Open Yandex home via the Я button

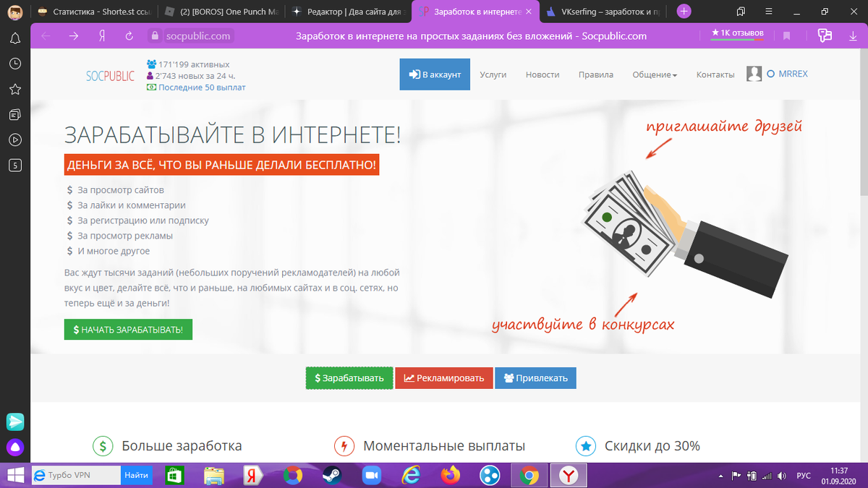pos(101,35)
